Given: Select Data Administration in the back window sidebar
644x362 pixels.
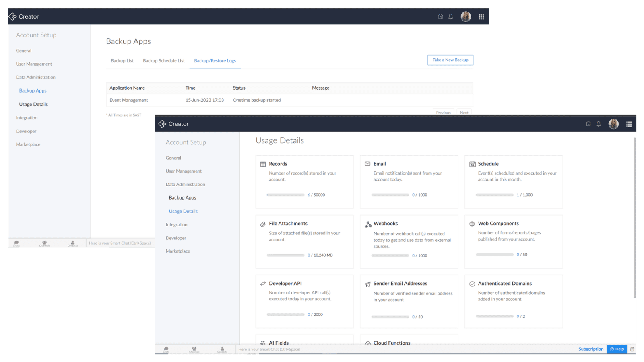Looking at the screenshot, I should (x=36, y=77).
